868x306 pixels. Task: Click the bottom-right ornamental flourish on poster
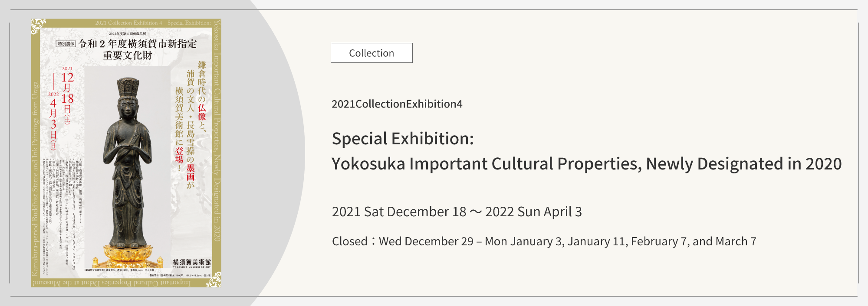point(214,280)
